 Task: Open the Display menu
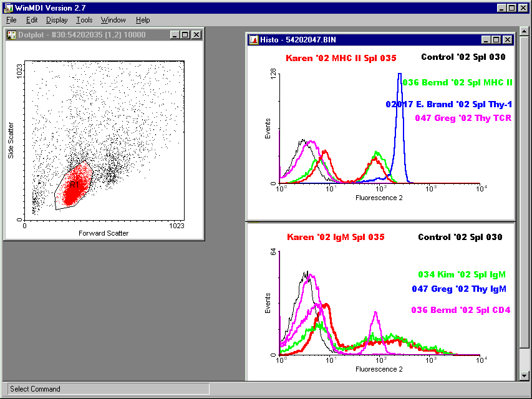[x=57, y=20]
